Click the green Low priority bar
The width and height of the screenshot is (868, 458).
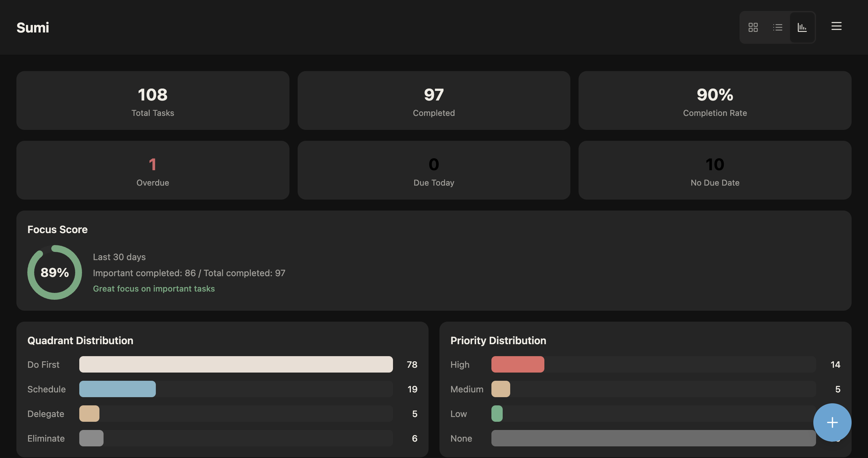coord(497,414)
